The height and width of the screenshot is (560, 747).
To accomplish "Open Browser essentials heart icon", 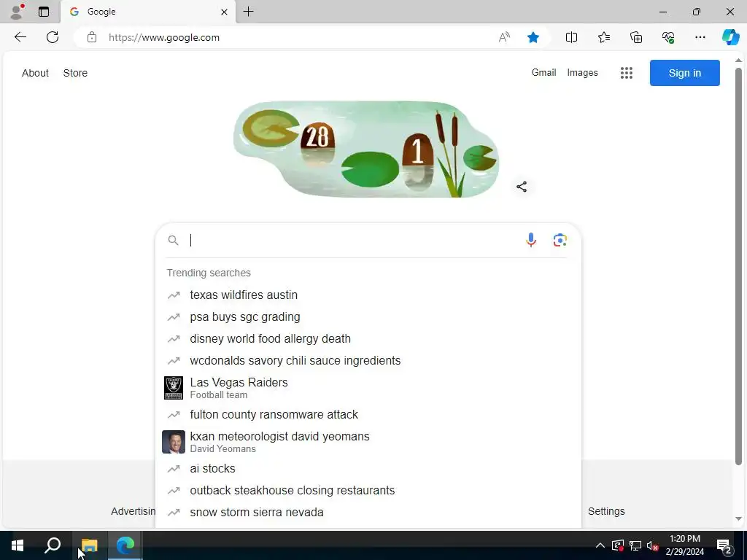I will point(668,37).
